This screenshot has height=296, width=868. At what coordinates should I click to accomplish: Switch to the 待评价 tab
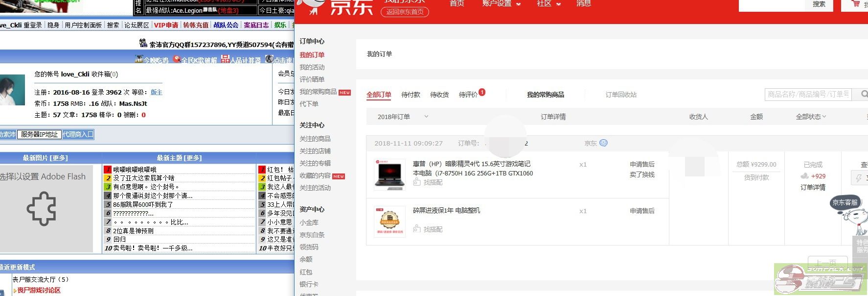coord(468,95)
